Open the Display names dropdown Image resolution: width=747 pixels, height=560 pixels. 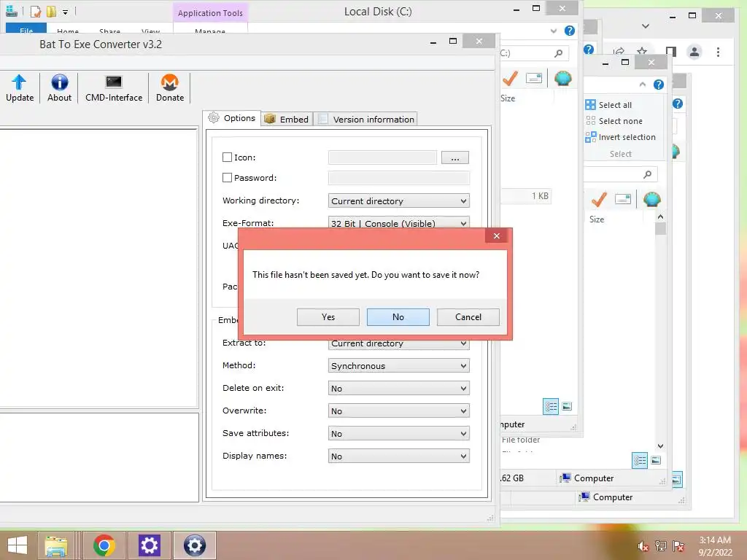399,456
